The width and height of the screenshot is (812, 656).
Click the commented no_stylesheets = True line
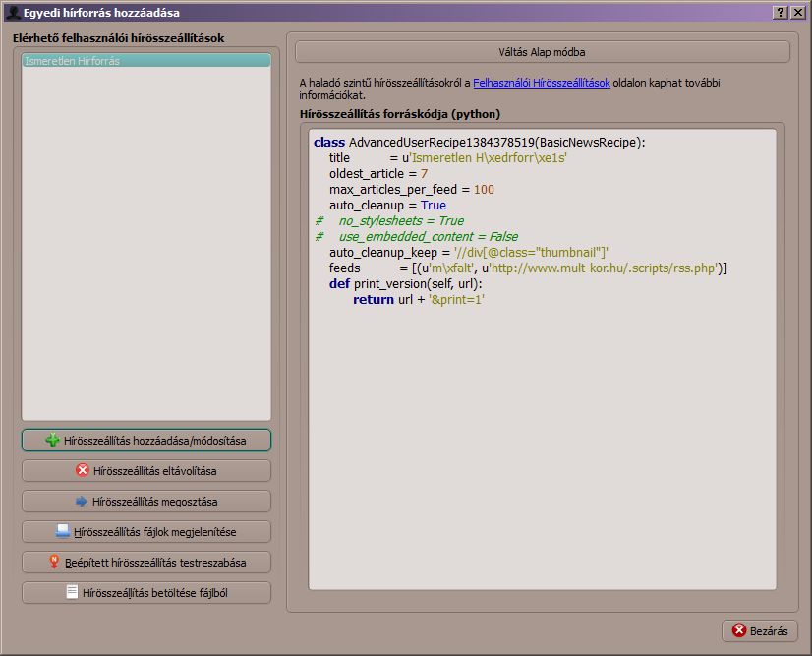pos(389,220)
